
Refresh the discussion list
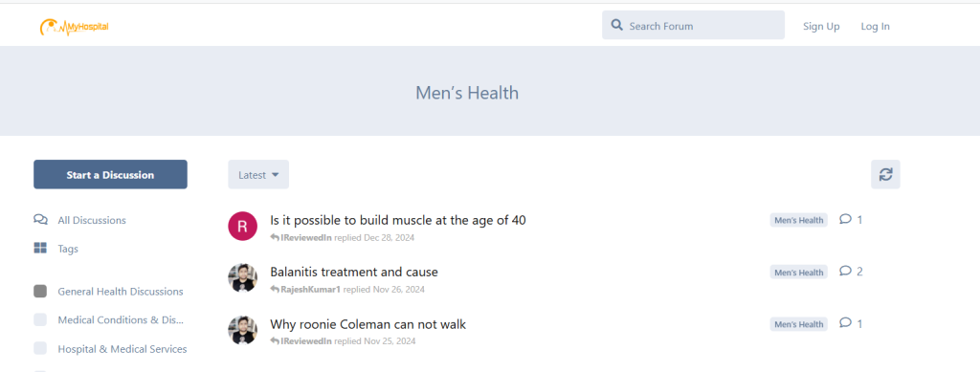(885, 174)
